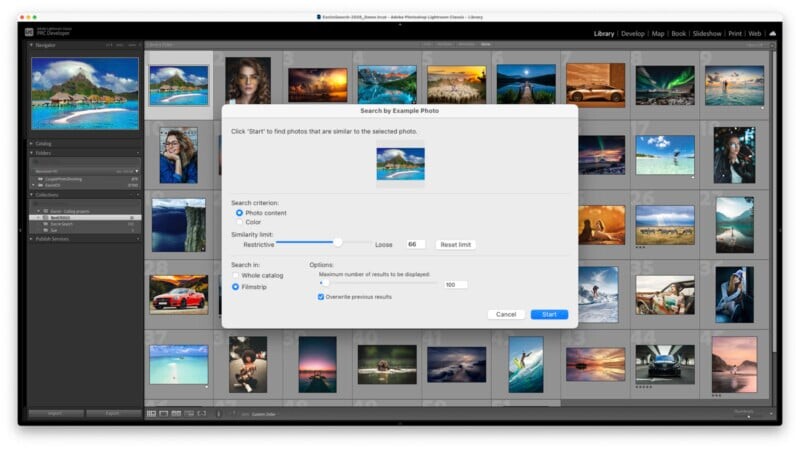Switch to Loupe view in toolbar
The width and height of the screenshot is (800, 450).
tap(164, 413)
